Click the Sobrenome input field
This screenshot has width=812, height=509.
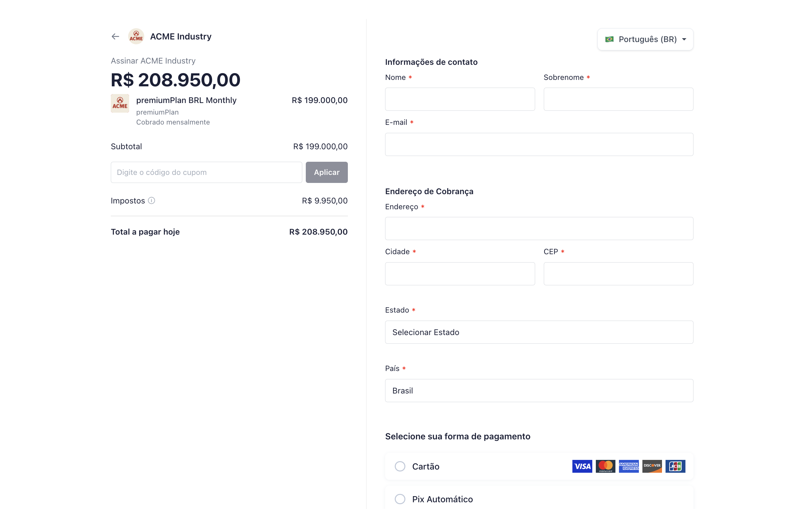coord(618,99)
